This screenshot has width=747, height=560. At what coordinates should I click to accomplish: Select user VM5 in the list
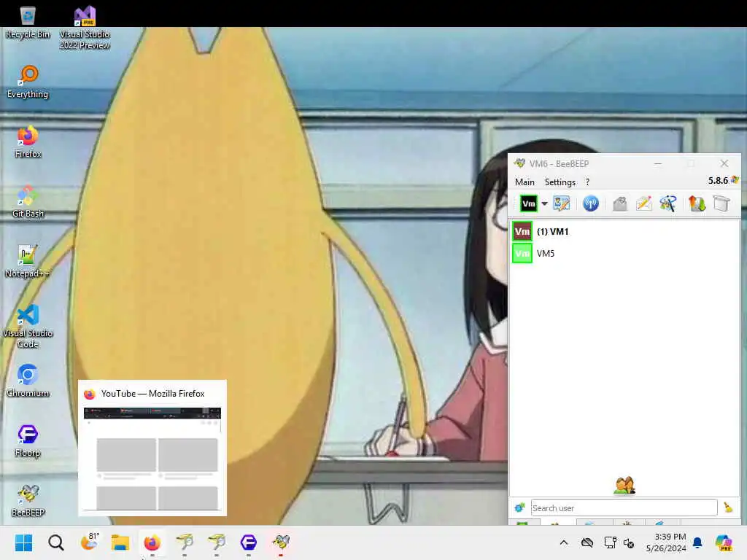[624, 253]
